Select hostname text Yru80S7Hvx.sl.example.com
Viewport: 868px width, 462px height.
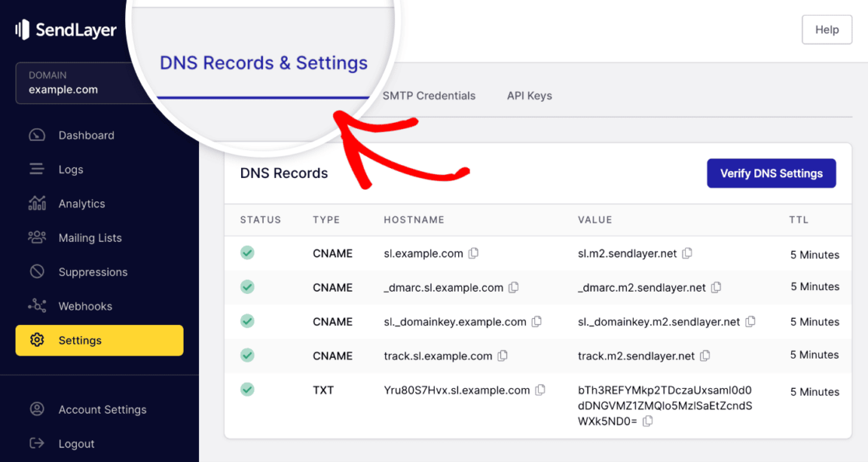tap(457, 390)
